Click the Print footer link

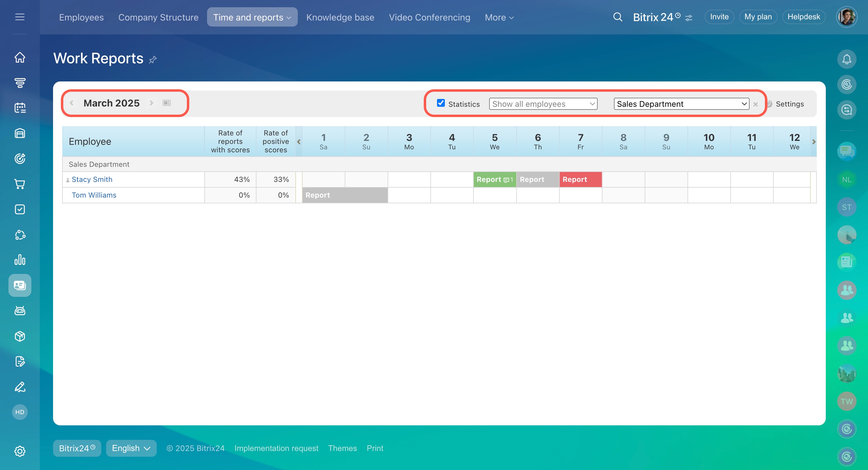point(375,448)
